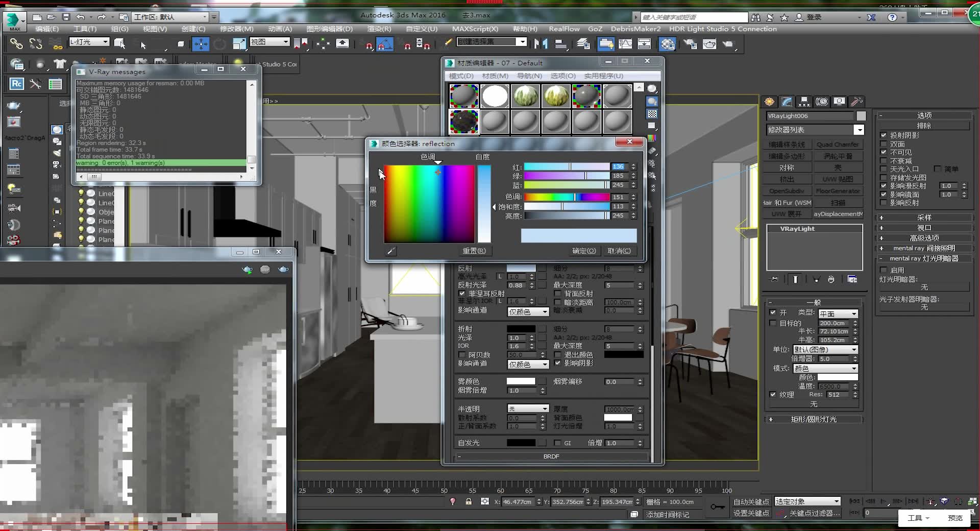This screenshot has width=980, height=531.
Task: Activate the Select and Rotate tool
Action: (x=219, y=44)
